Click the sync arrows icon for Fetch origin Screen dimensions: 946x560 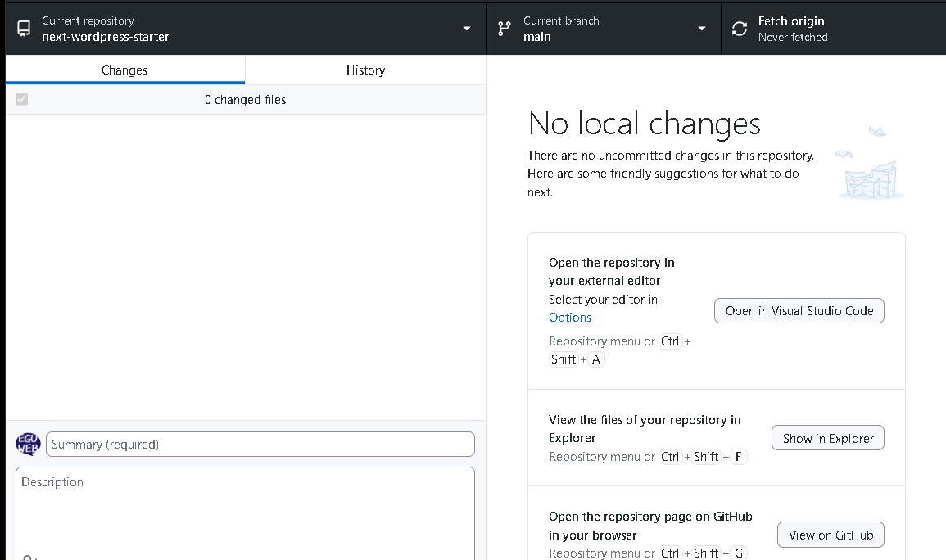(740, 29)
